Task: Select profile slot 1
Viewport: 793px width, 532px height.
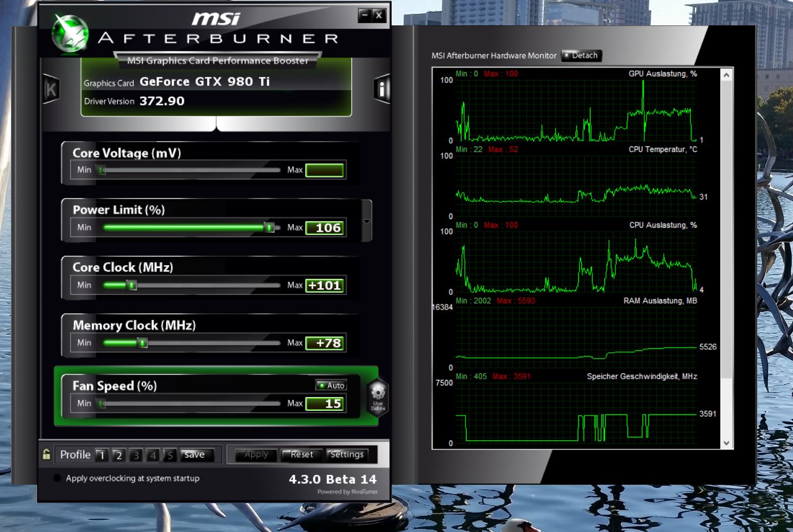Action: pyautogui.click(x=102, y=455)
